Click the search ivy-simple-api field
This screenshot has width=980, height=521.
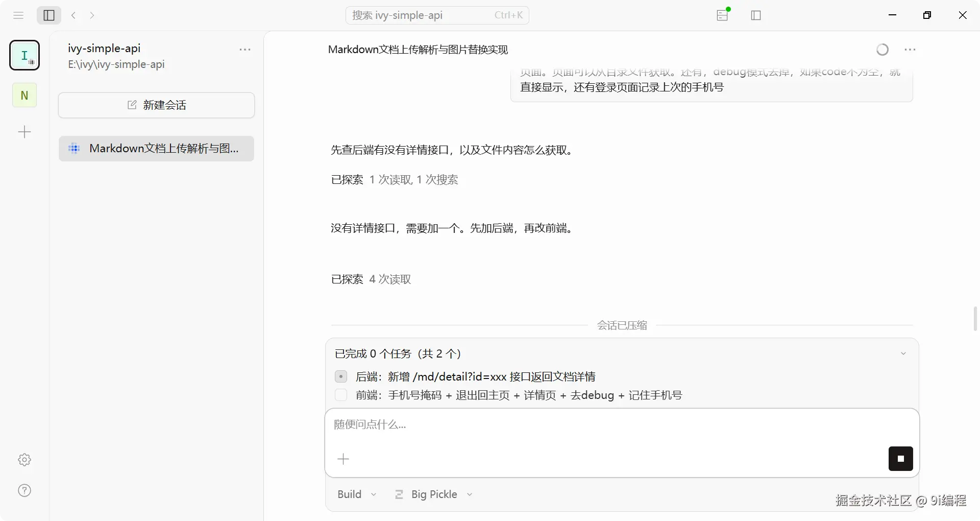pos(437,15)
